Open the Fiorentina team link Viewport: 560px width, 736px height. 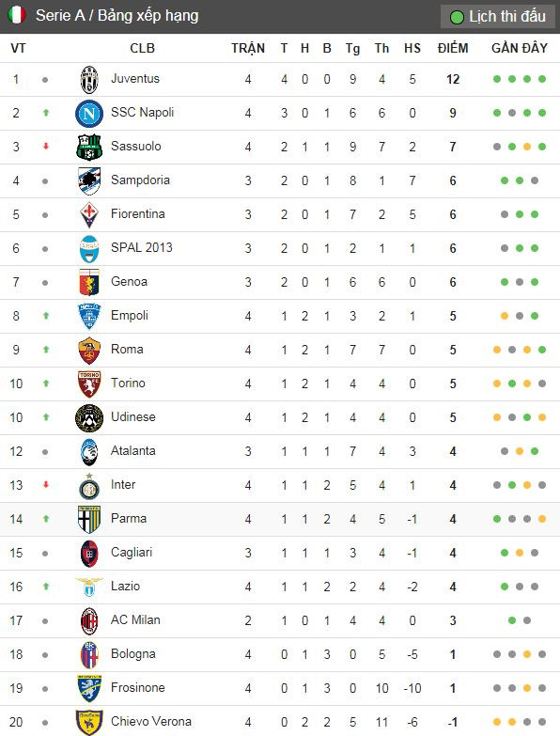(x=138, y=214)
